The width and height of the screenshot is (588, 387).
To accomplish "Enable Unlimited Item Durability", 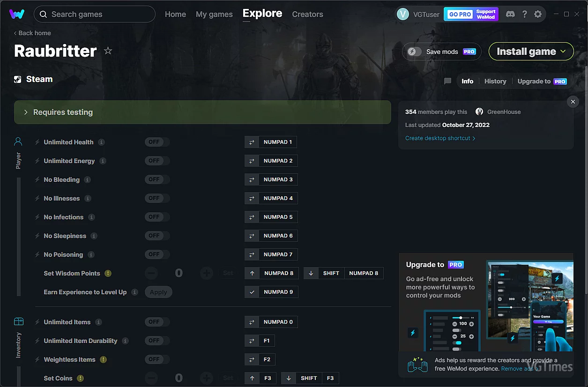I will [157, 341].
